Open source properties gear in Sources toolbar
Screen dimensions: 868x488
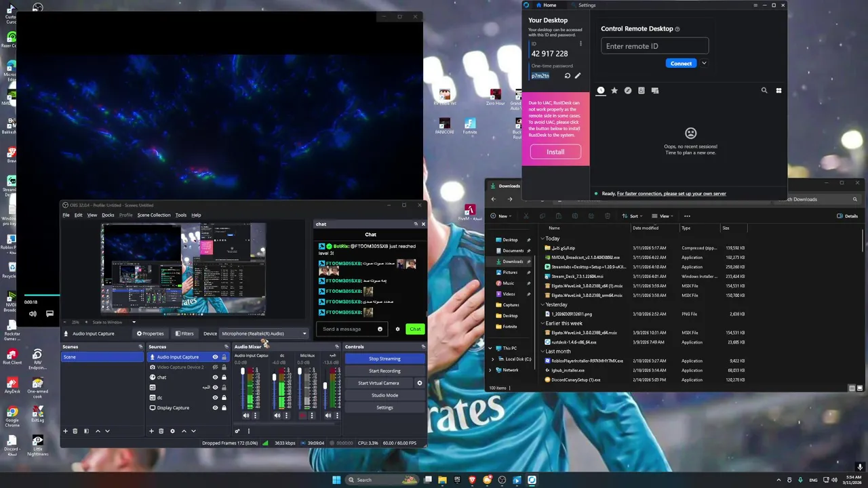(x=172, y=431)
